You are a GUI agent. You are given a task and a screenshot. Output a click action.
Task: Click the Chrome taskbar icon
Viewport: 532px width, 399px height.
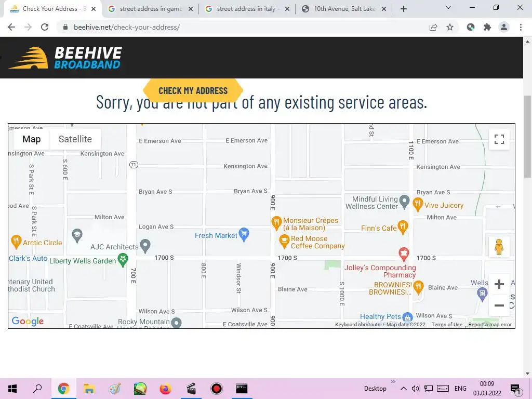pos(63,389)
